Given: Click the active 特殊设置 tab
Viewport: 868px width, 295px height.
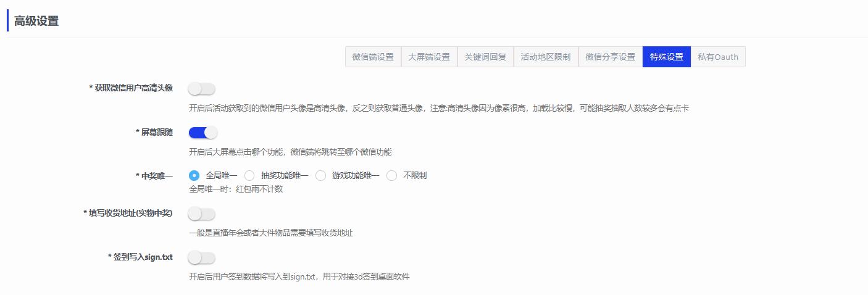Looking at the screenshot, I should (x=667, y=57).
